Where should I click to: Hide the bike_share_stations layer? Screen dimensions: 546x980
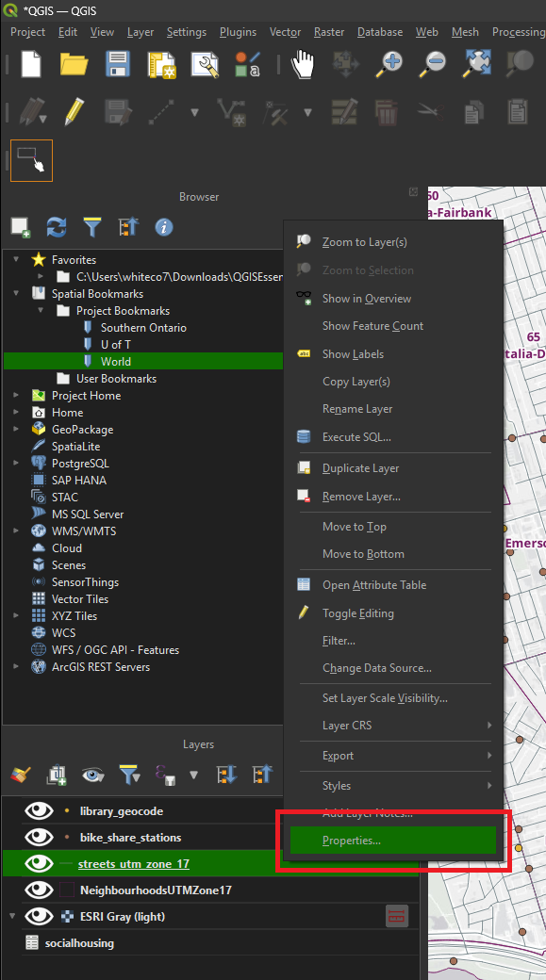coord(39,838)
